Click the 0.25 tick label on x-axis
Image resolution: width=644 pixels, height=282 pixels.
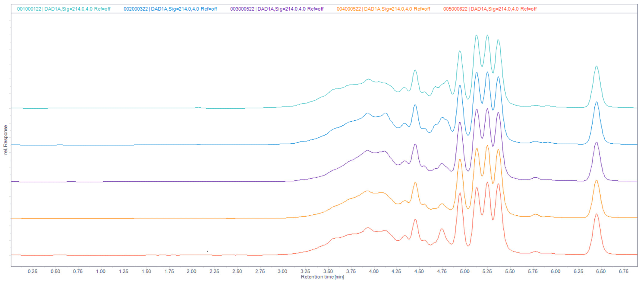pos(33,271)
